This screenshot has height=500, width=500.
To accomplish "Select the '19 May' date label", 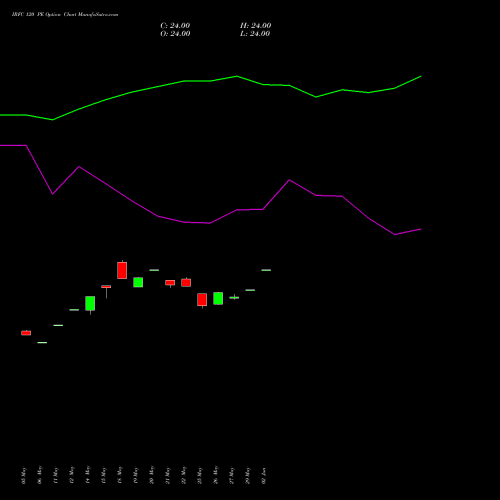I will (136, 476).
